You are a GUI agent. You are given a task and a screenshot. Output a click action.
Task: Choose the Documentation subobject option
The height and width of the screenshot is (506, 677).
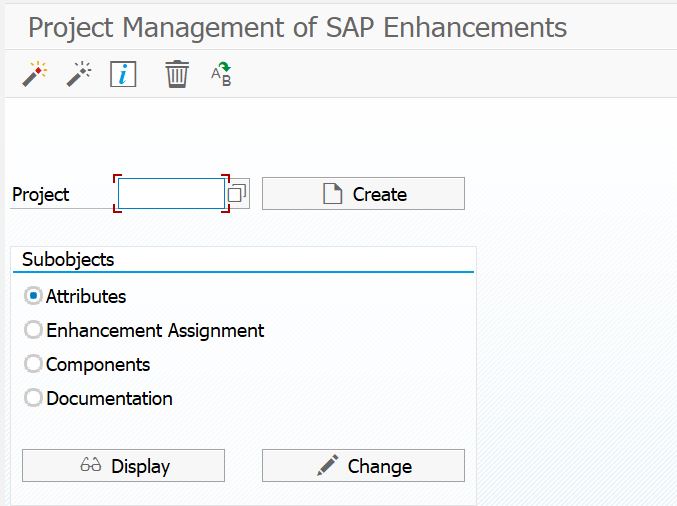point(33,398)
